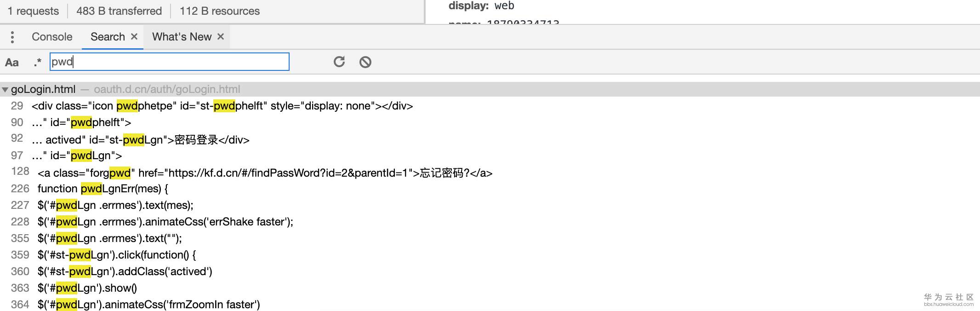Collapse the goLogin.html results group
Screen dimensions: 980x311
[5, 89]
